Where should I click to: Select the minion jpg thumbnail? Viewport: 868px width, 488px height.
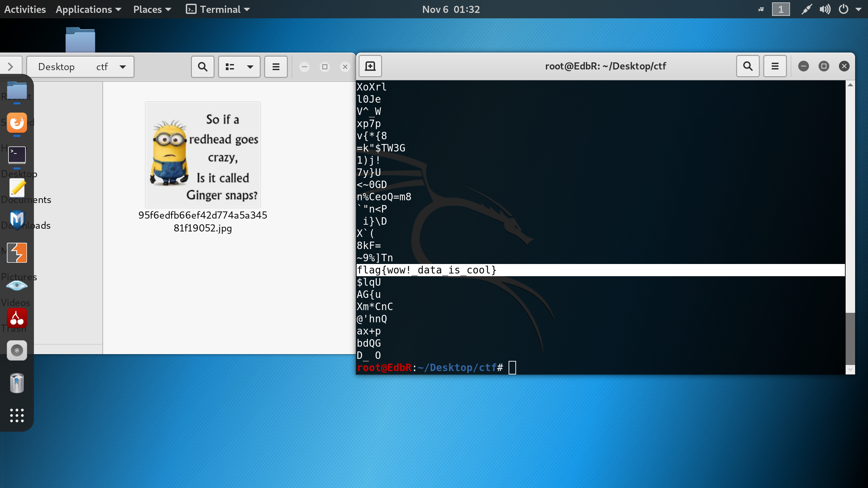click(x=203, y=155)
